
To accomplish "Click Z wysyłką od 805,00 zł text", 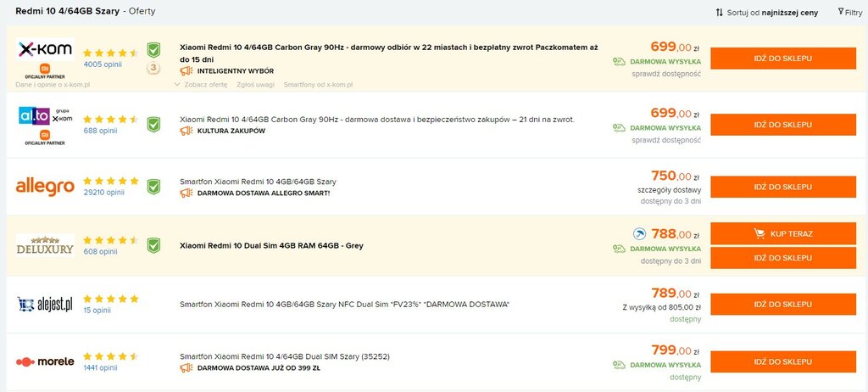I will pos(661,308).
